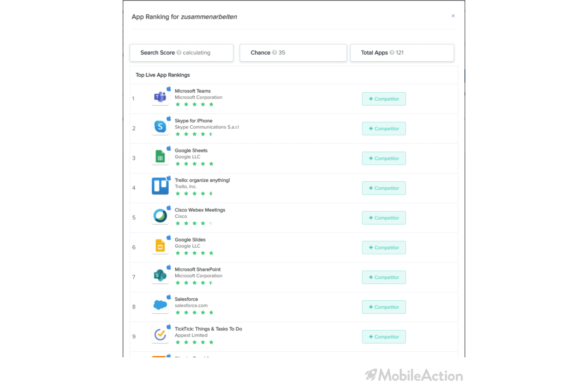
Task: Click the Microsoft Teams star rating
Action: [x=195, y=104]
